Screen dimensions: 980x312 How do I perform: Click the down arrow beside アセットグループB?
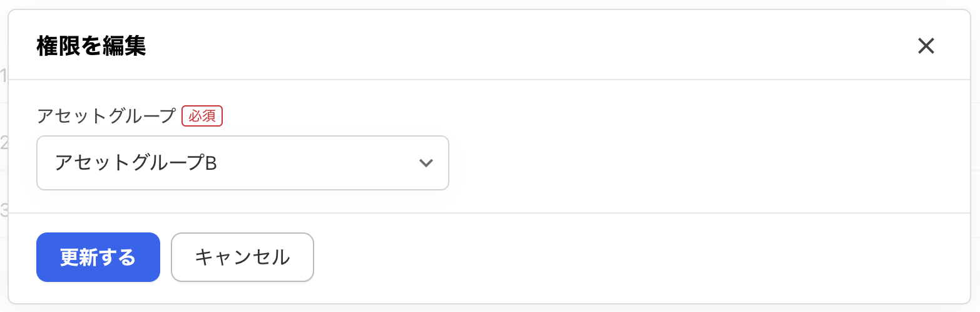[426, 163]
